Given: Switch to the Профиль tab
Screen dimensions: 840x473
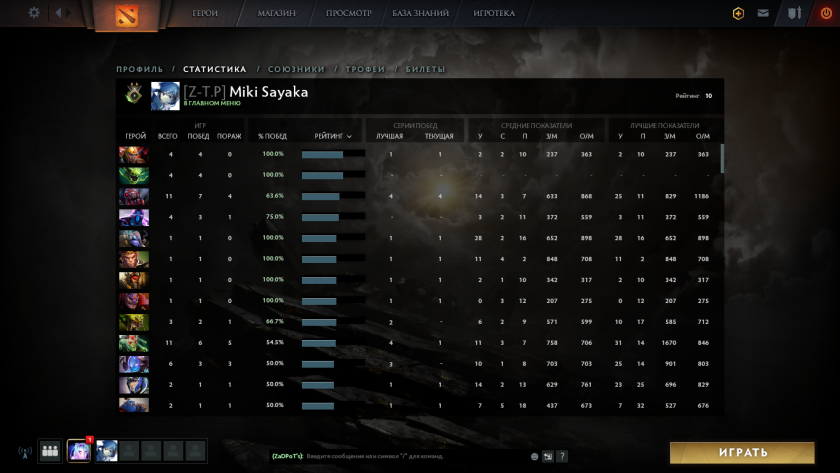Looking at the screenshot, I should click(x=140, y=69).
